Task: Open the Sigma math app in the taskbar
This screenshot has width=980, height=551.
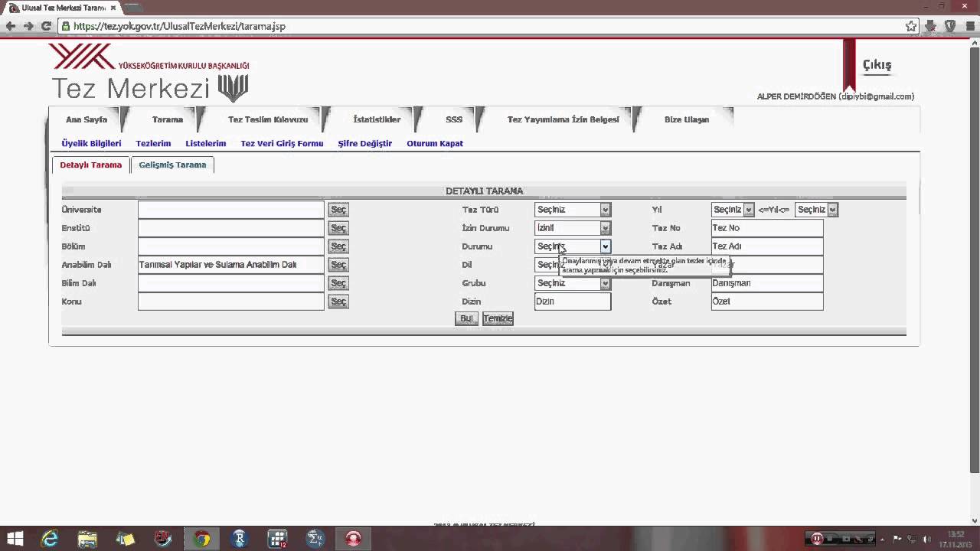Action: click(315, 539)
